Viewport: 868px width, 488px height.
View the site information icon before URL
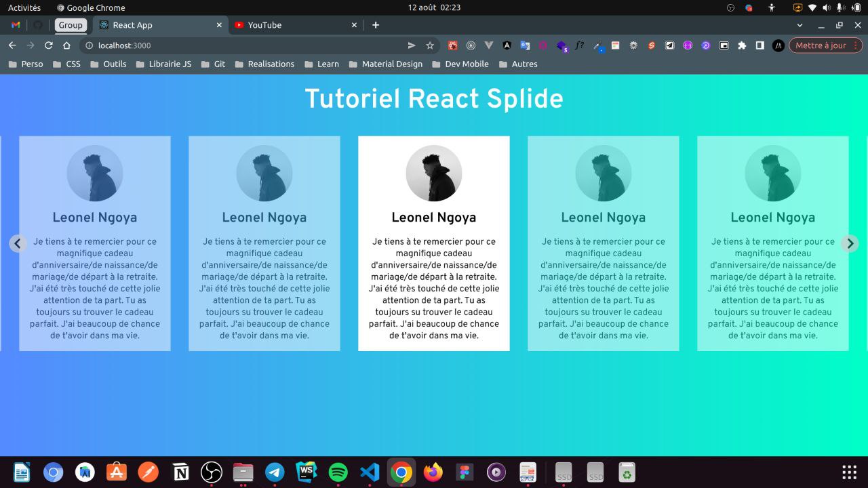point(90,45)
